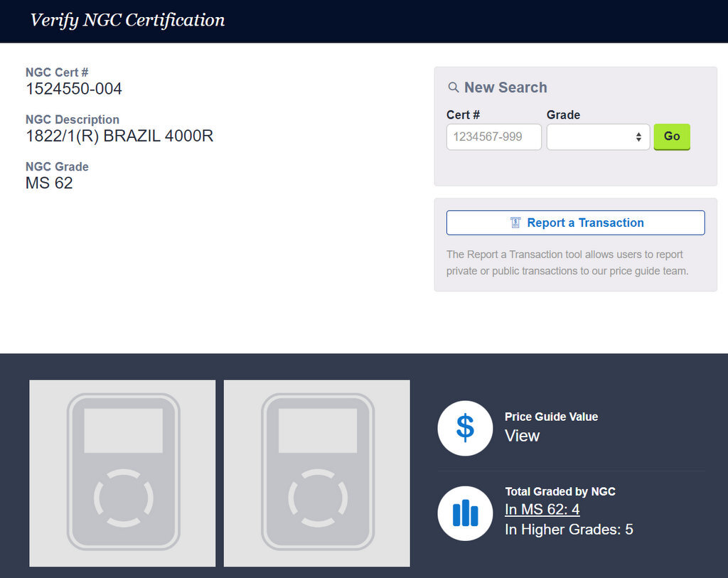Open the Grade dropdown
This screenshot has height=578, width=728.
598,137
